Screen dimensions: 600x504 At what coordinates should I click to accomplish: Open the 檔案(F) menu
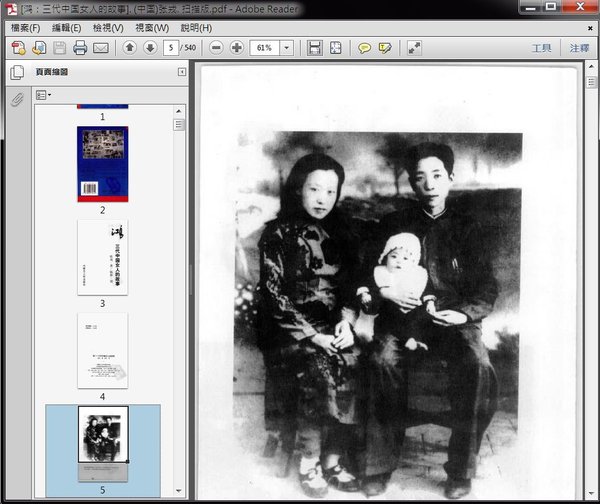[x=26, y=28]
